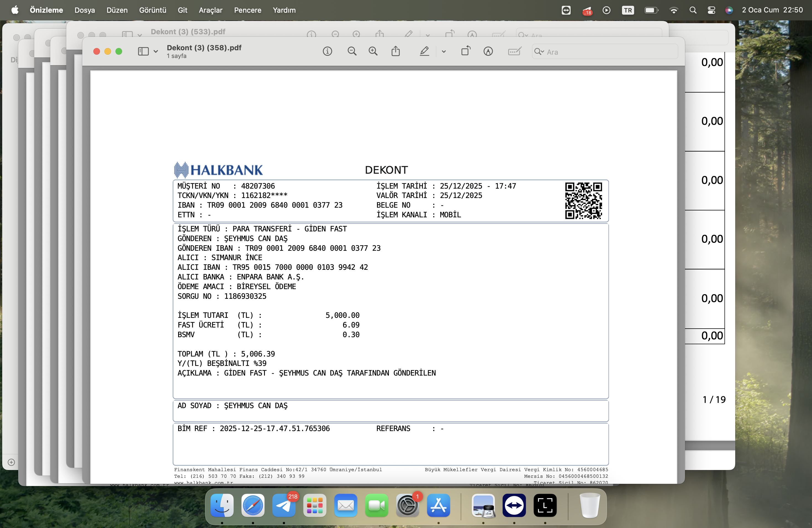Screen dimensions: 812x528
Task: Focus the Ara search field
Action: pos(605,52)
